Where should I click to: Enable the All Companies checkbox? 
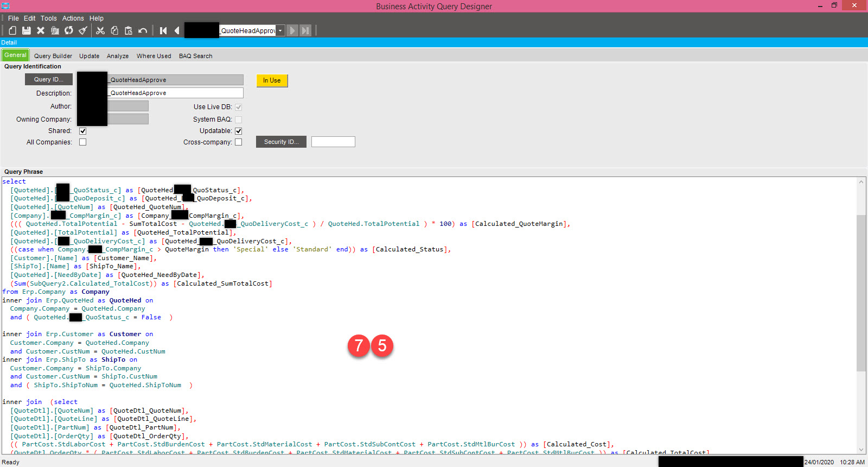coord(82,142)
